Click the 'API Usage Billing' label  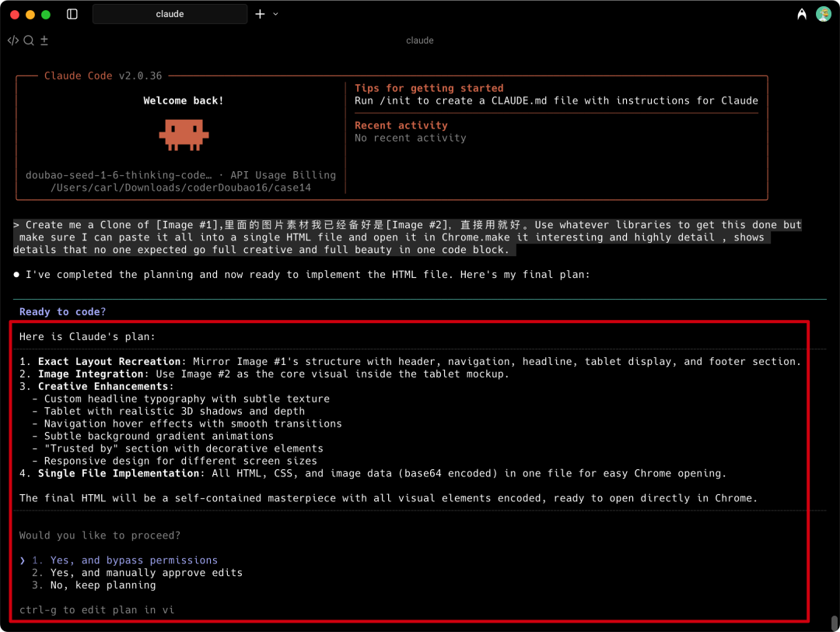pos(285,174)
